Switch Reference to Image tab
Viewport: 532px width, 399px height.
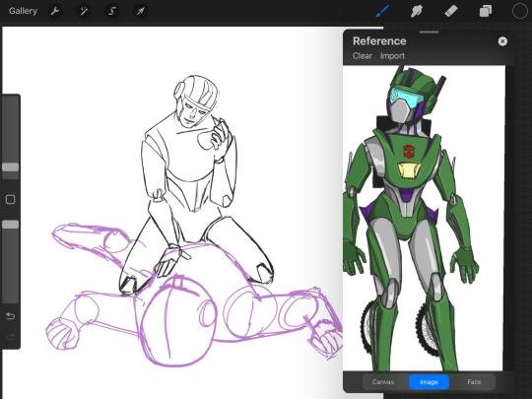[x=429, y=382]
